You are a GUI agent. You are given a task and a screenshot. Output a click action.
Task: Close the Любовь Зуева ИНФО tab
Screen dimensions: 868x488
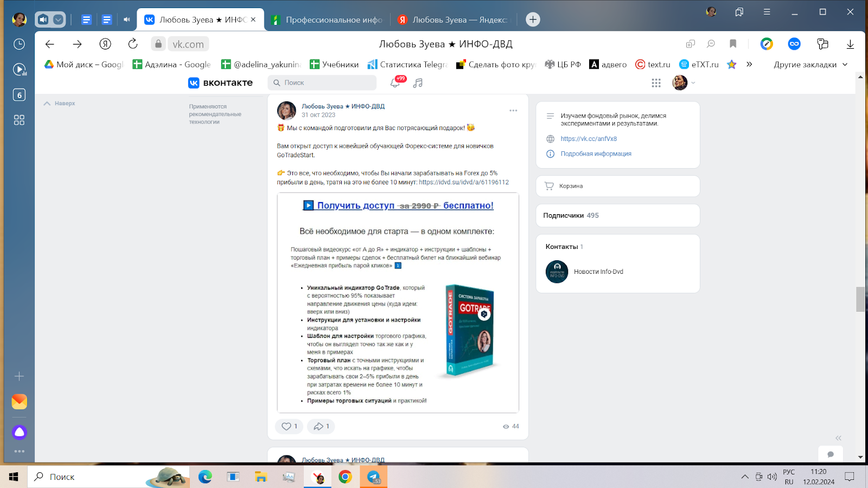point(253,20)
